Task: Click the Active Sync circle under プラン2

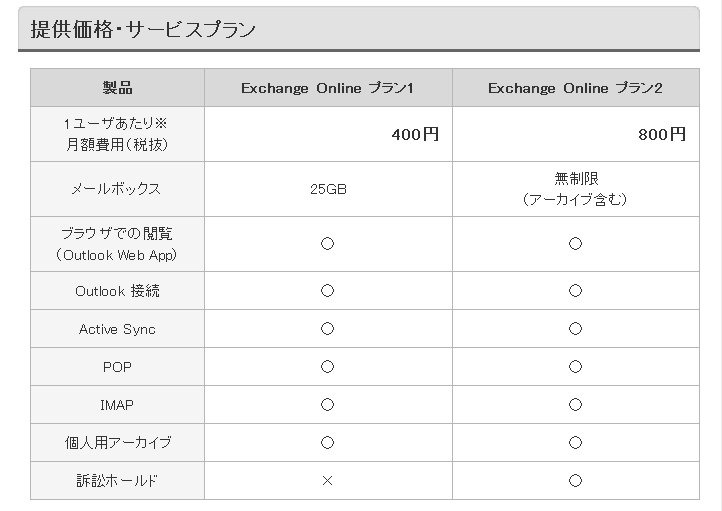Action: [x=575, y=329]
